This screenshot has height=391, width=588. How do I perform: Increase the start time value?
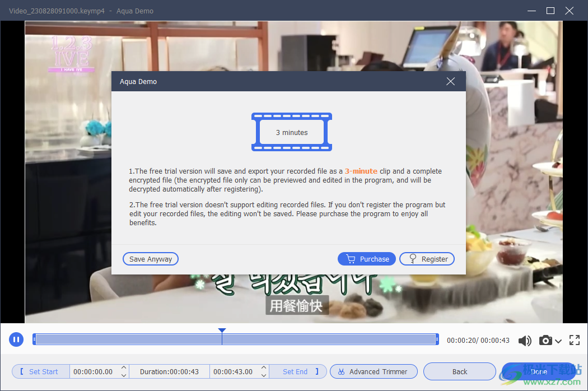124,367
